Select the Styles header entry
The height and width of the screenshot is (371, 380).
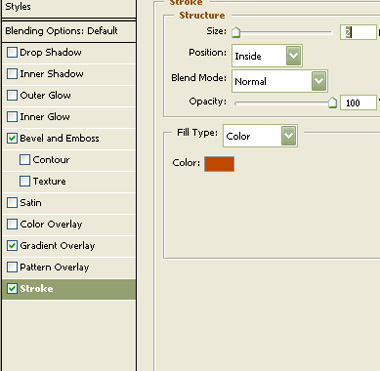click(x=18, y=7)
